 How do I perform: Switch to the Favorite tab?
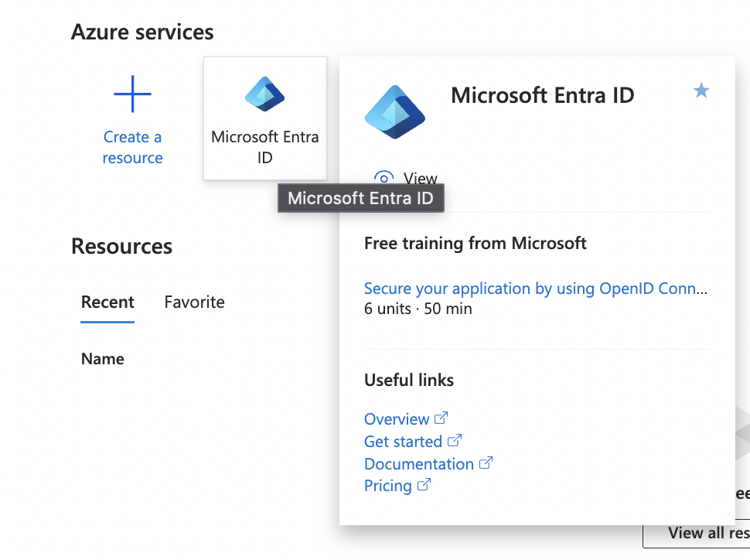pyautogui.click(x=194, y=302)
